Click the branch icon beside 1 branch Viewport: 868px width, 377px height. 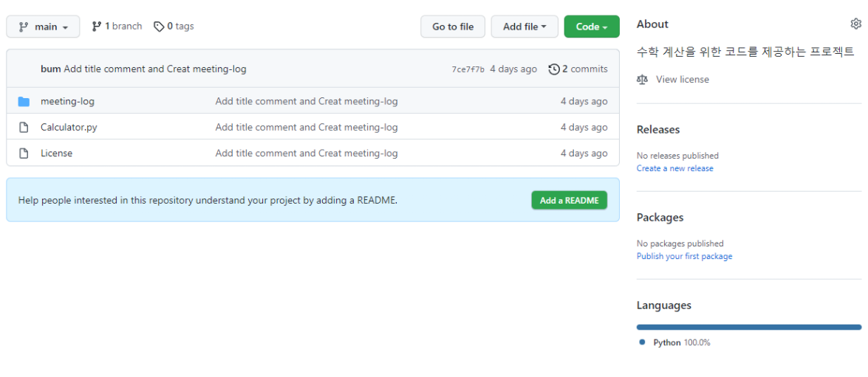click(x=96, y=26)
